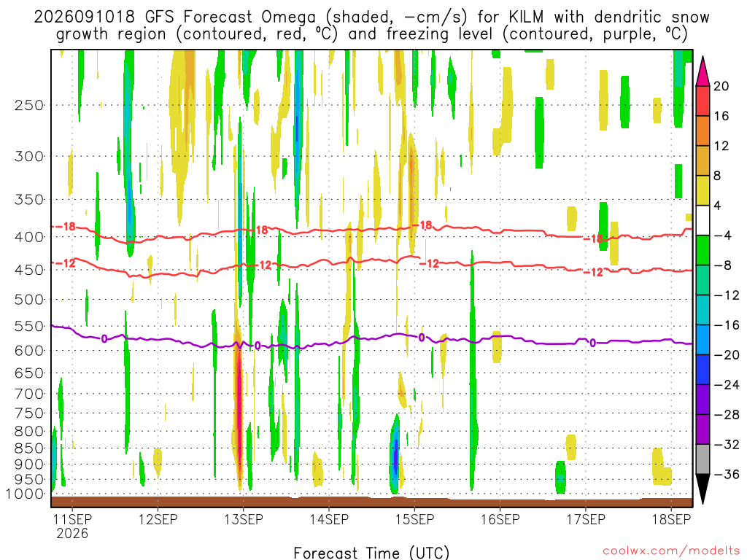Click the purple 0 freezing level label near 15SEP

422,338
